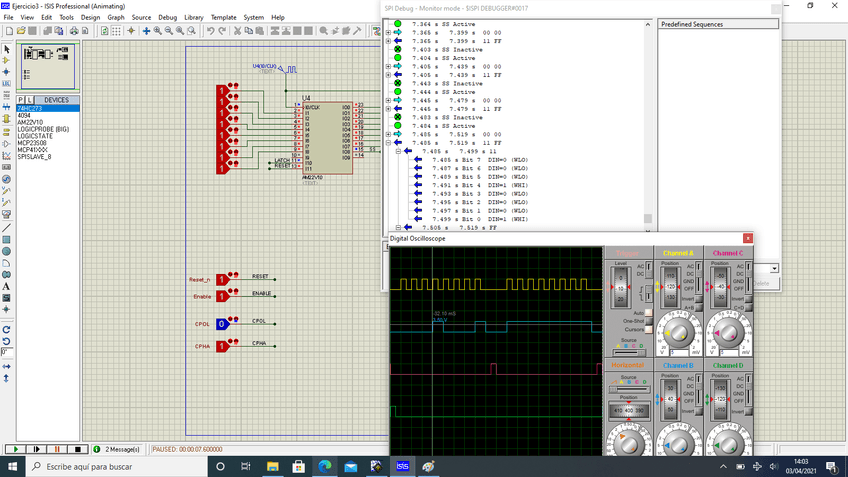
Task: Open the Predefined Sequences dropdown arrow
Action: tap(773, 269)
